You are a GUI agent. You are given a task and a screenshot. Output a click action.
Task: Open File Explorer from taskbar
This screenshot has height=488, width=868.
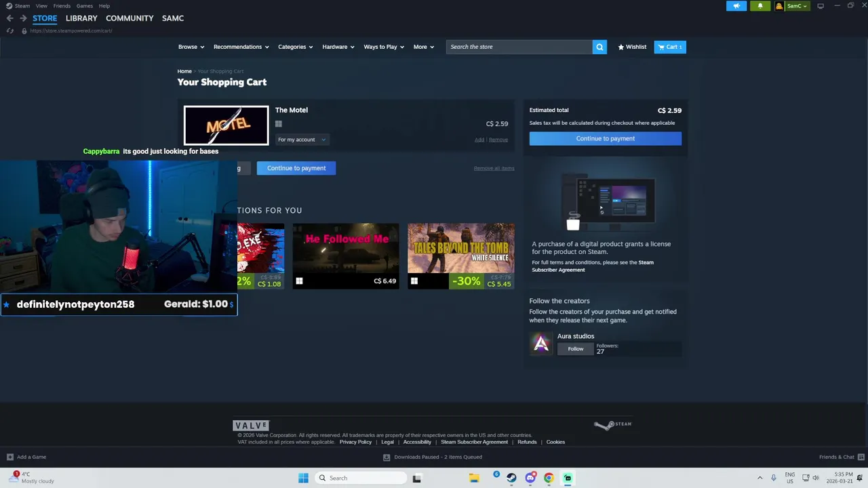(x=474, y=478)
